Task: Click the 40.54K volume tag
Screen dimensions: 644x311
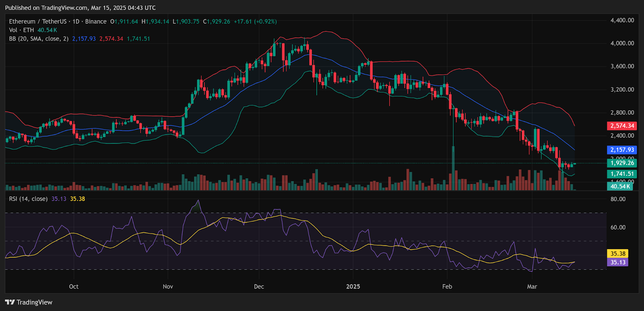Action: tap(620, 186)
